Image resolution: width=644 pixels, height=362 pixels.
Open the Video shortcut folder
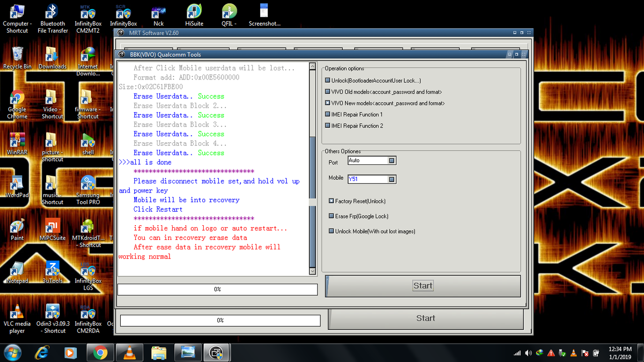(52, 105)
